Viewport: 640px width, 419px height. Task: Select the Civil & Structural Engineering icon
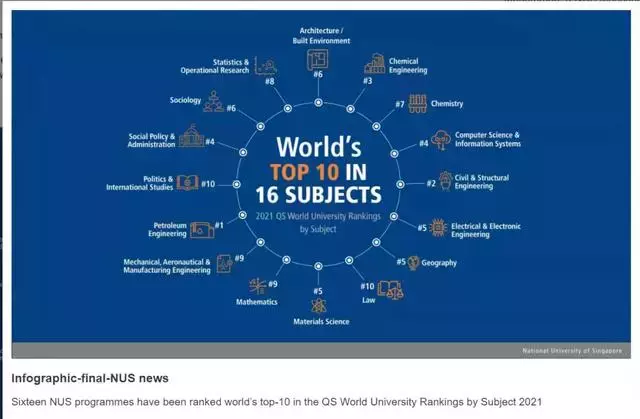[445, 182]
